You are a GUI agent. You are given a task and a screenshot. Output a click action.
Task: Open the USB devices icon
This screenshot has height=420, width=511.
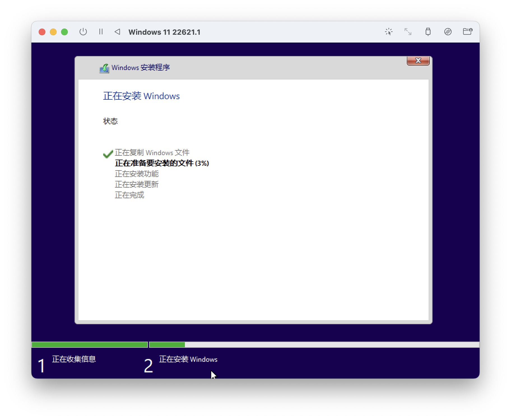428,32
